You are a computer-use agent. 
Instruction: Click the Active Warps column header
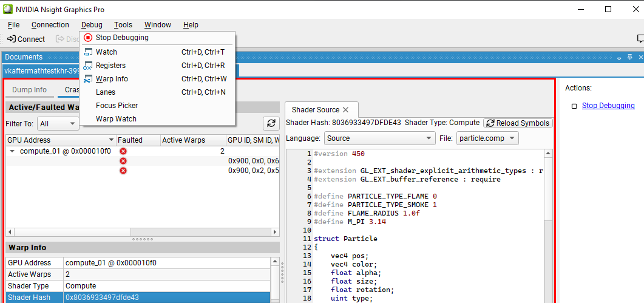click(193, 140)
